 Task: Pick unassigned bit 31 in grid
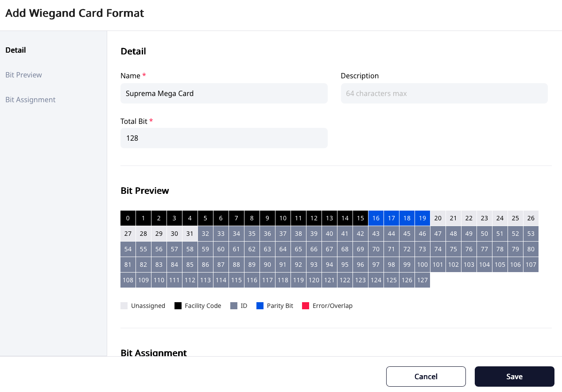click(x=190, y=234)
